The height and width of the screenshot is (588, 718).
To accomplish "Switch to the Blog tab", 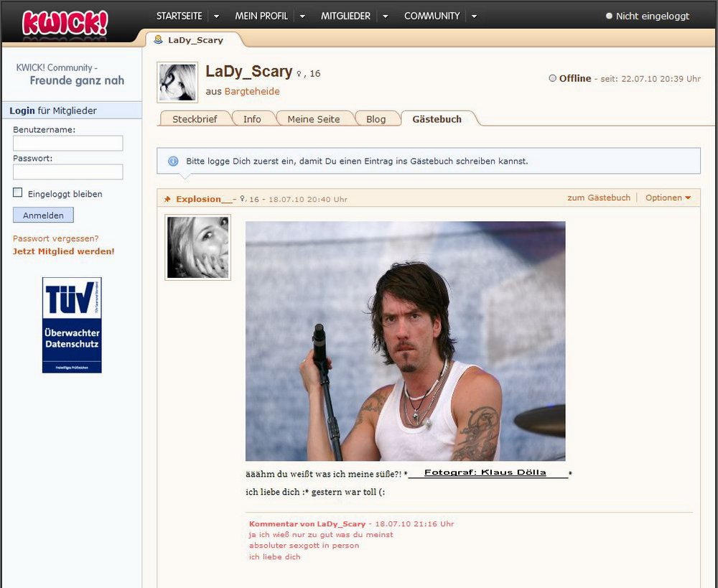I will pos(376,119).
